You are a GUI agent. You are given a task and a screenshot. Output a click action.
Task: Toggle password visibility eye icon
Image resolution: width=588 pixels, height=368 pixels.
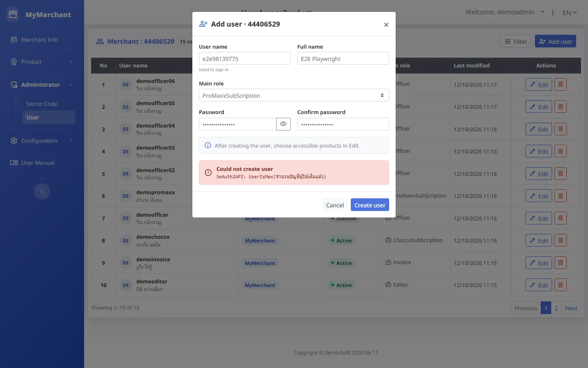pyautogui.click(x=283, y=124)
